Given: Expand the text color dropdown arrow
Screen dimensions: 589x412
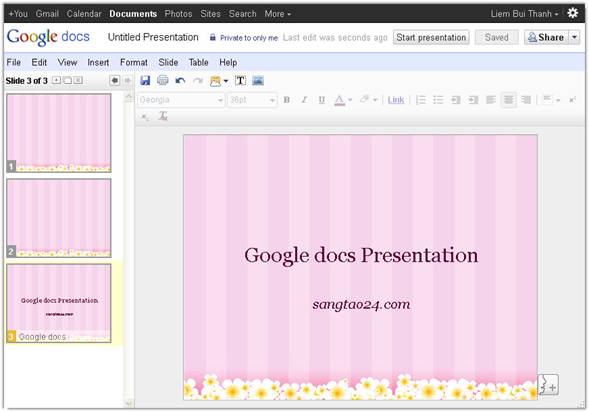Looking at the screenshot, I should (350, 100).
